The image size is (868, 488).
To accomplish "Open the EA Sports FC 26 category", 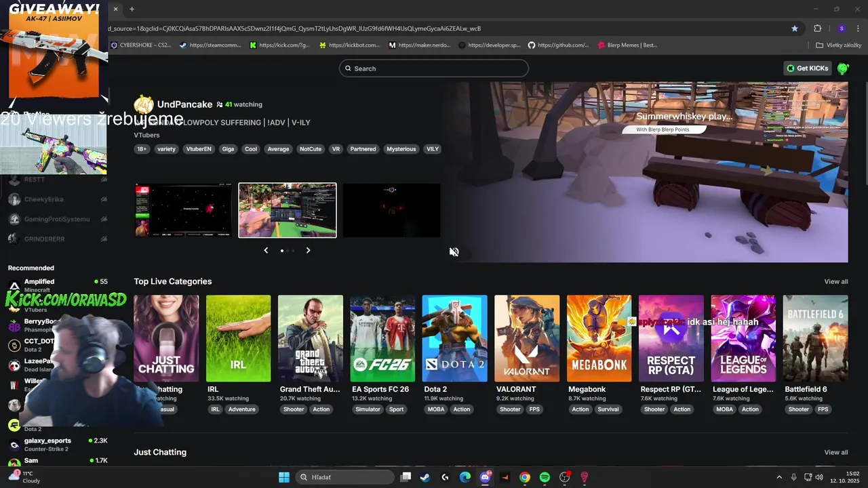I will 382,338.
